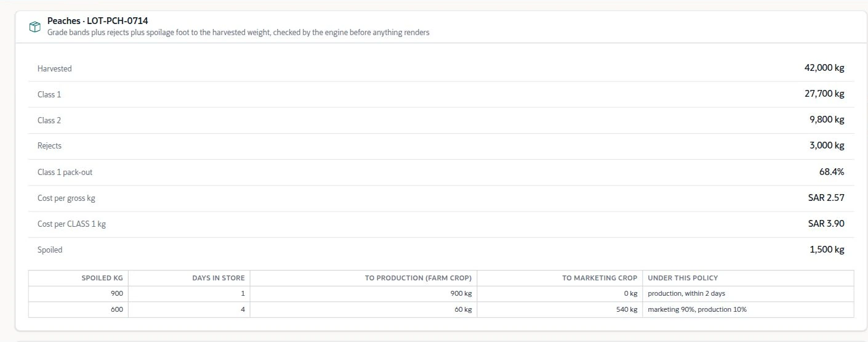Screen dimensions: 868x342
Task: Click the Cost per gross kg label
Action: tap(66, 198)
